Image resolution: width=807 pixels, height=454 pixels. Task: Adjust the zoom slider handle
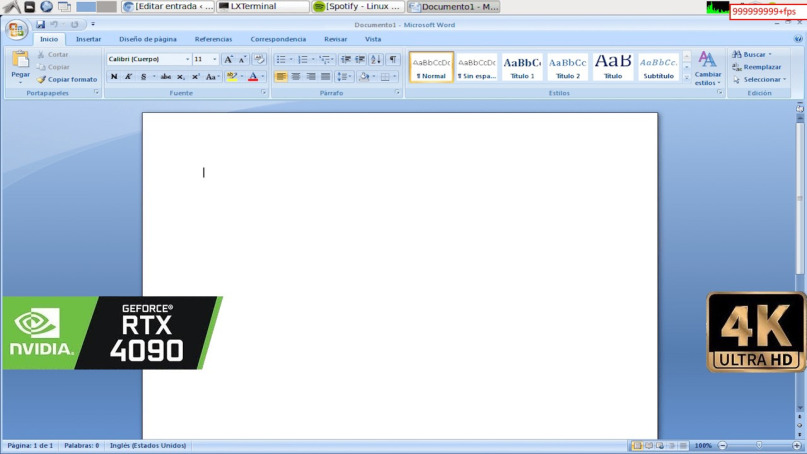point(759,445)
